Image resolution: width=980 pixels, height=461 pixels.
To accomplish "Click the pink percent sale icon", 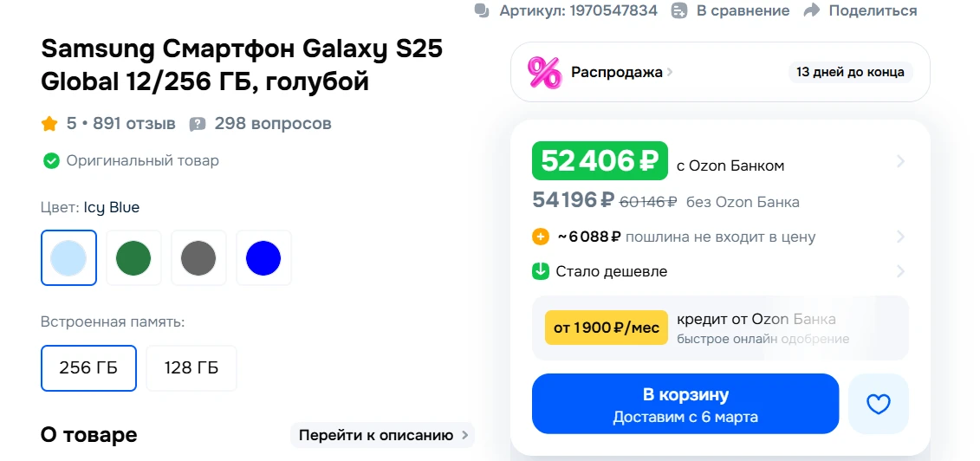I will 544,72.
